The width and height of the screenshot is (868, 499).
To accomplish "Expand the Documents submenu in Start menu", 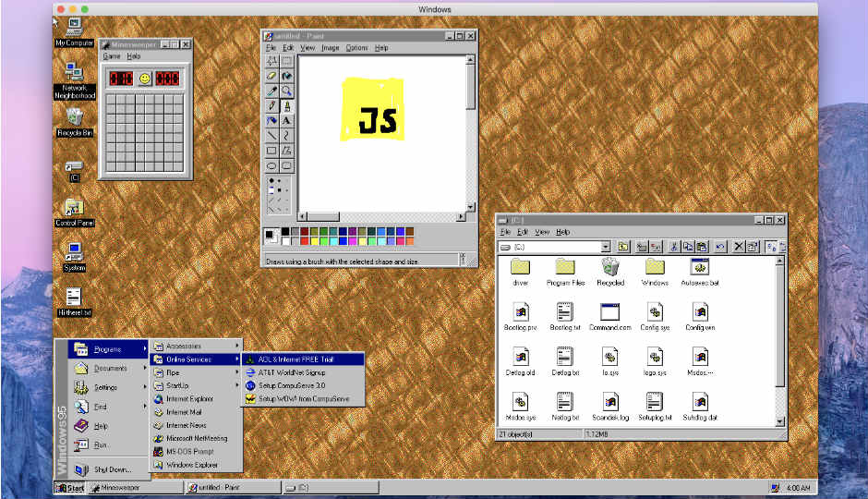I will click(x=109, y=369).
